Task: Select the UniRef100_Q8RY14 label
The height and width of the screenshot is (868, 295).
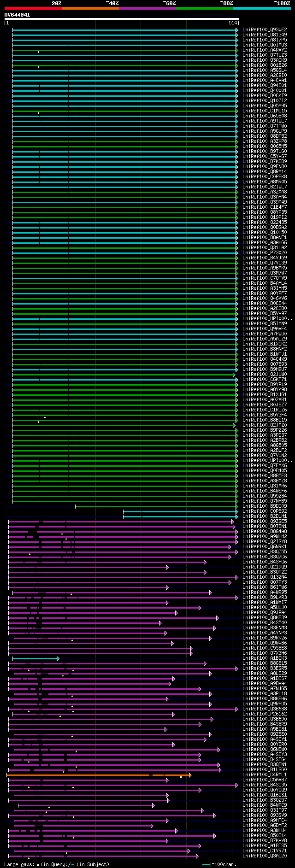Action: (x=265, y=171)
